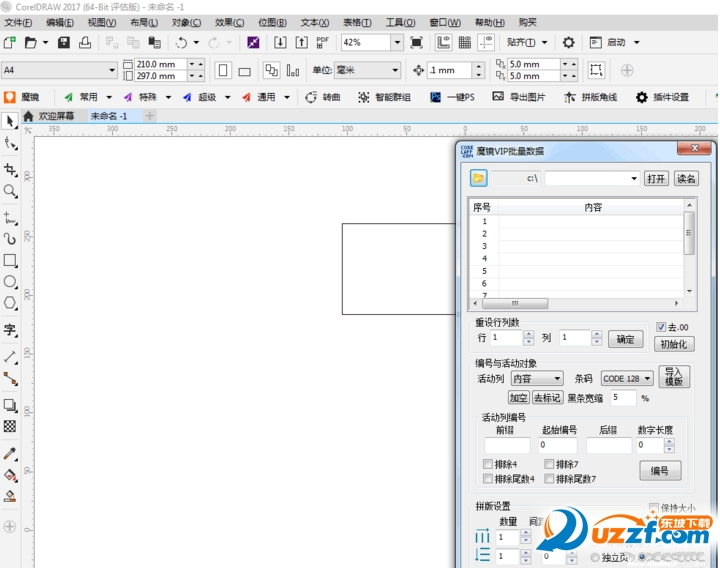Toggle the 去.00 checkbox

pos(661,327)
